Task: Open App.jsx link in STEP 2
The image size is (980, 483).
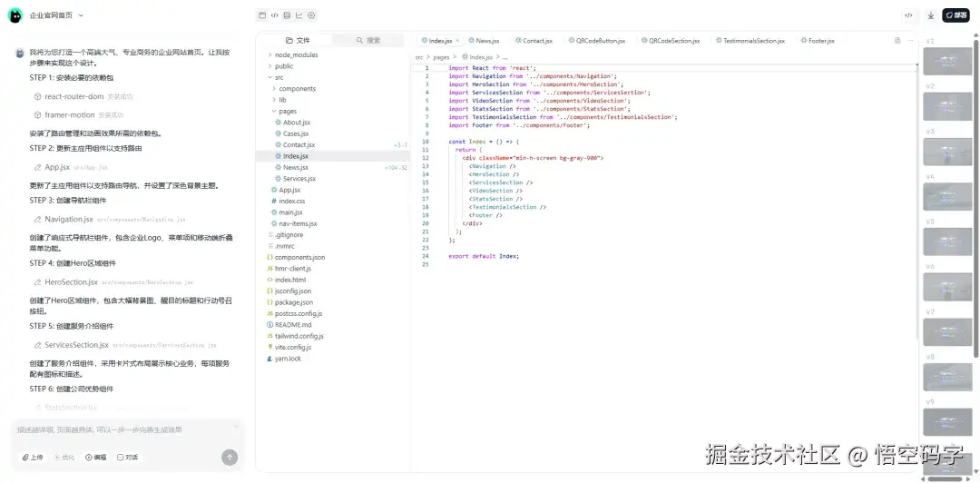Action: (x=57, y=167)
